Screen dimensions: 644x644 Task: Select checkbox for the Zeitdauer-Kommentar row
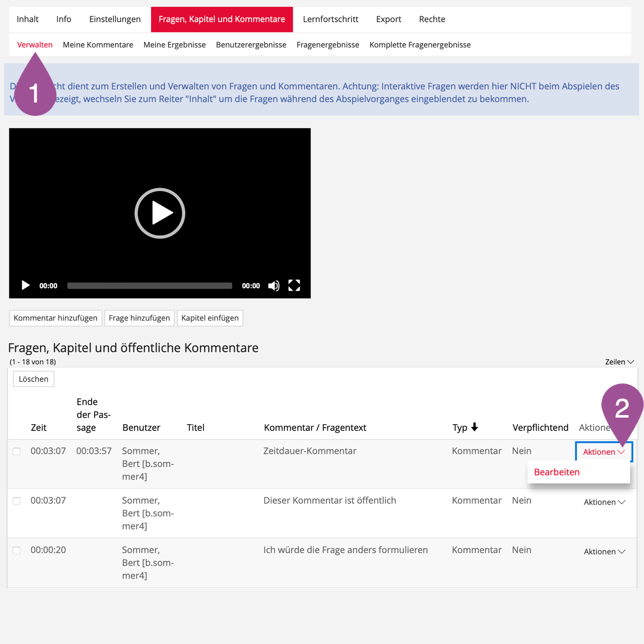17,451
